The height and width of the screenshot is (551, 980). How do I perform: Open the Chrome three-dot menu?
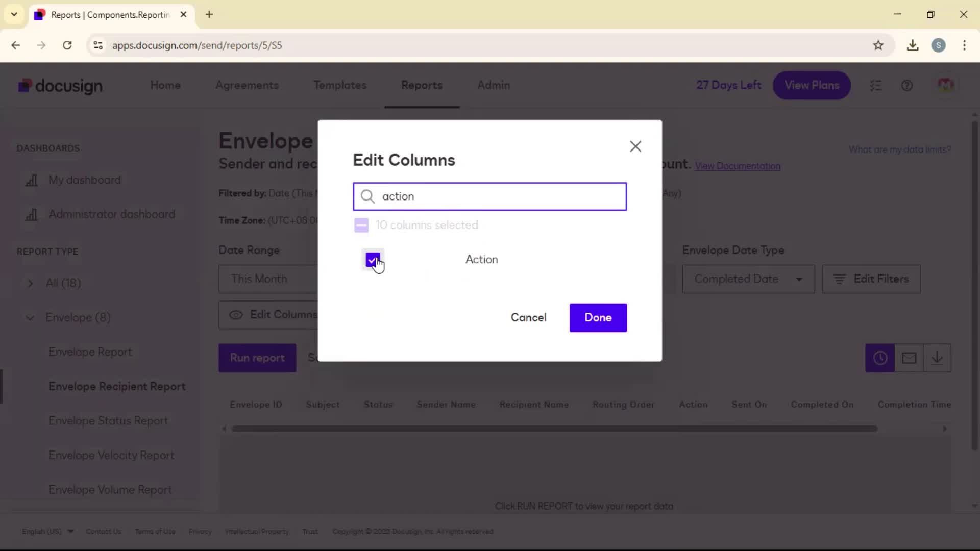[x=964, y=45]
